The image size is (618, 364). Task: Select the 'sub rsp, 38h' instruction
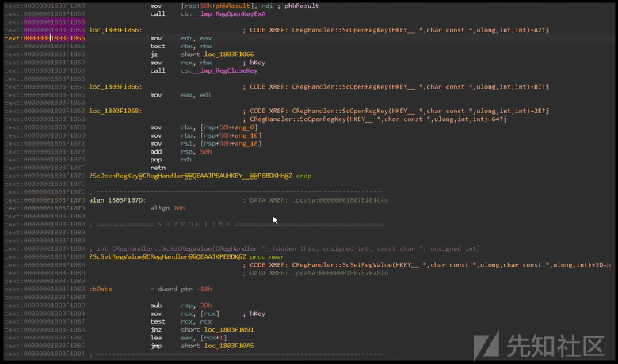[x=181, y=305]
